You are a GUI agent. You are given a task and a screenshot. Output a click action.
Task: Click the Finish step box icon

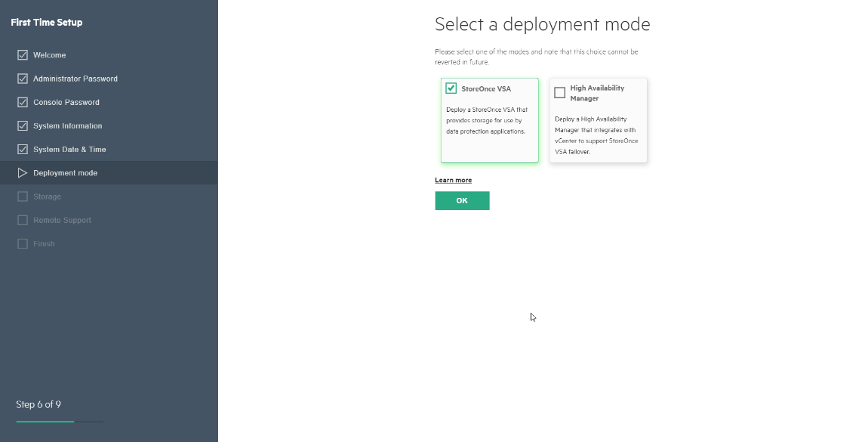(x=23, y=244)
